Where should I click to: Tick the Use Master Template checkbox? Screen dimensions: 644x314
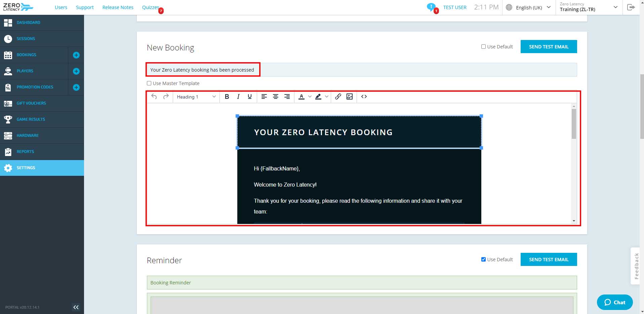pyautogui.click(x=149, y=83)
